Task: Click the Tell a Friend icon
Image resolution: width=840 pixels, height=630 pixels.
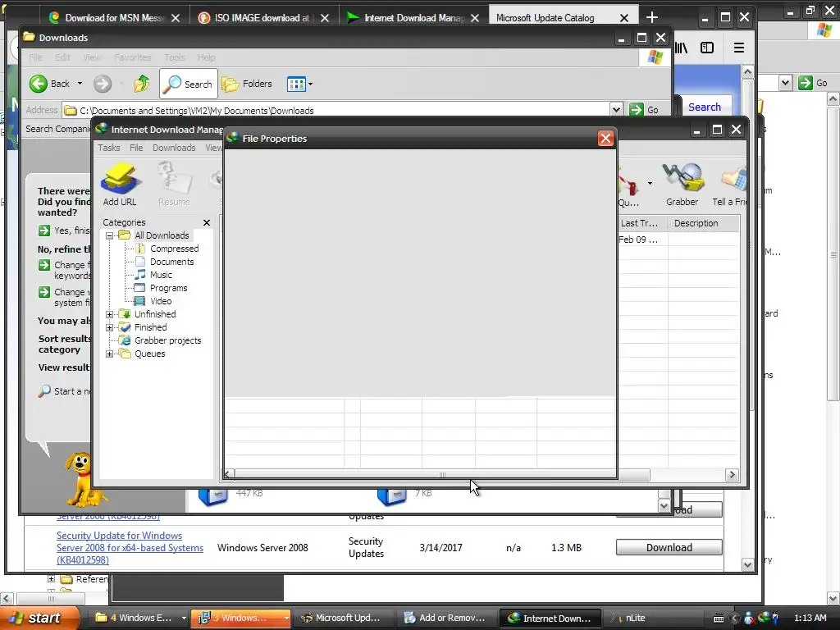Action: [730, 185]
